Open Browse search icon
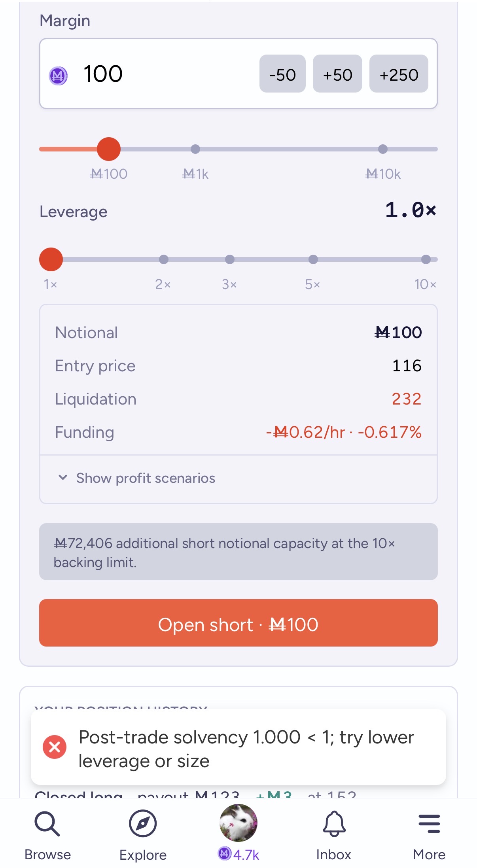 (x=47, y=824)
